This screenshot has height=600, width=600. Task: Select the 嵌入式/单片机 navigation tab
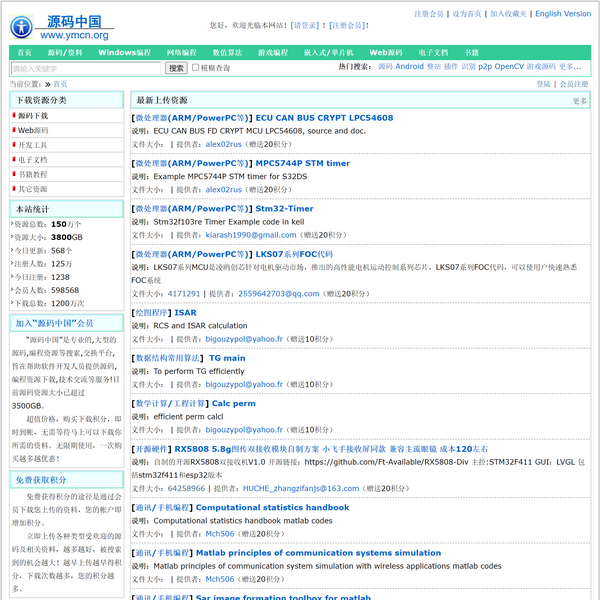click(329, 52)
